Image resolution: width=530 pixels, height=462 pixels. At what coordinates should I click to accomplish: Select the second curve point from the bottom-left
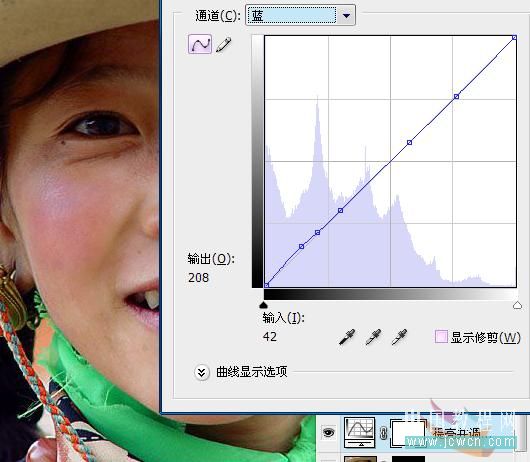317,233
